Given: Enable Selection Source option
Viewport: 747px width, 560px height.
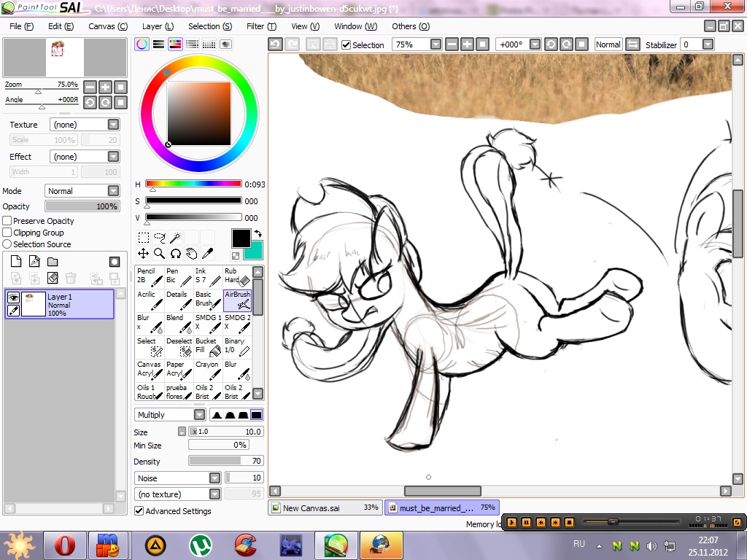Looking at the screenshot, I should pyautogui.click(x=7, y=244).
